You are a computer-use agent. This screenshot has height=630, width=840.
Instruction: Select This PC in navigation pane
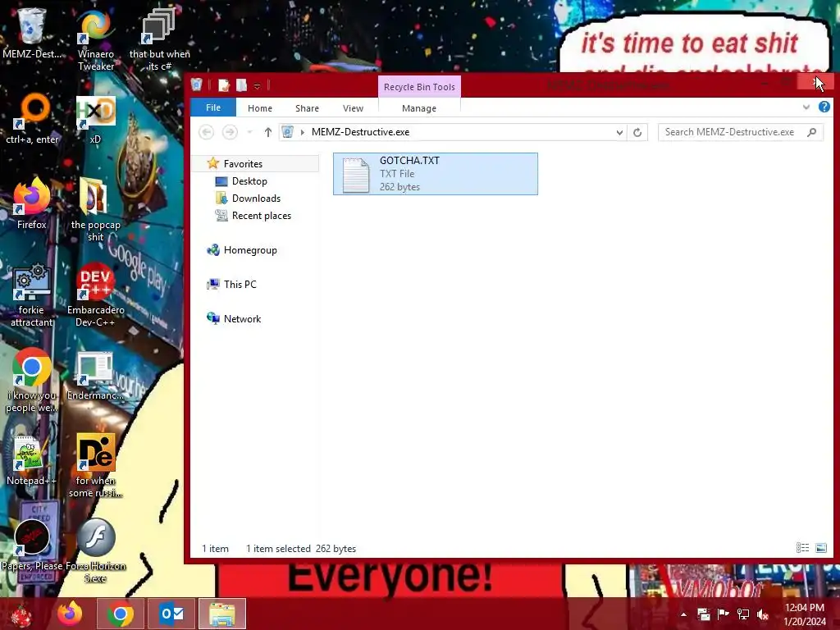[240, 285]
